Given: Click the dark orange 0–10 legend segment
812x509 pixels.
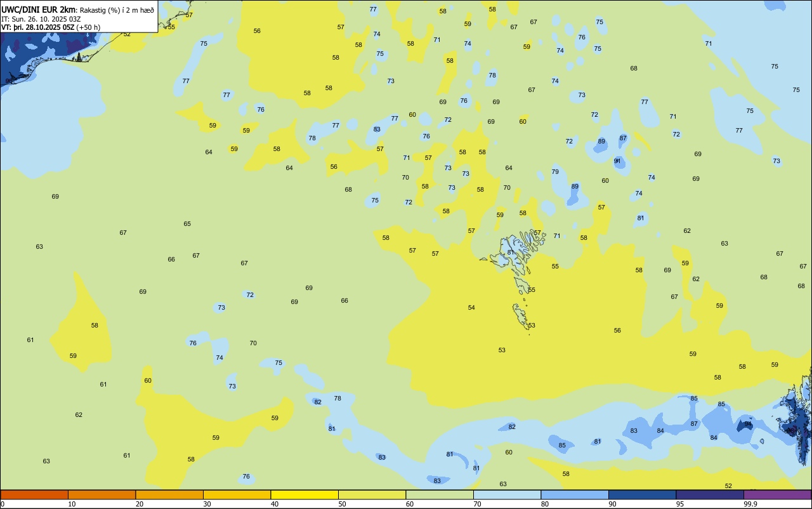Looking at the screenshot, I should pos(34,495).
